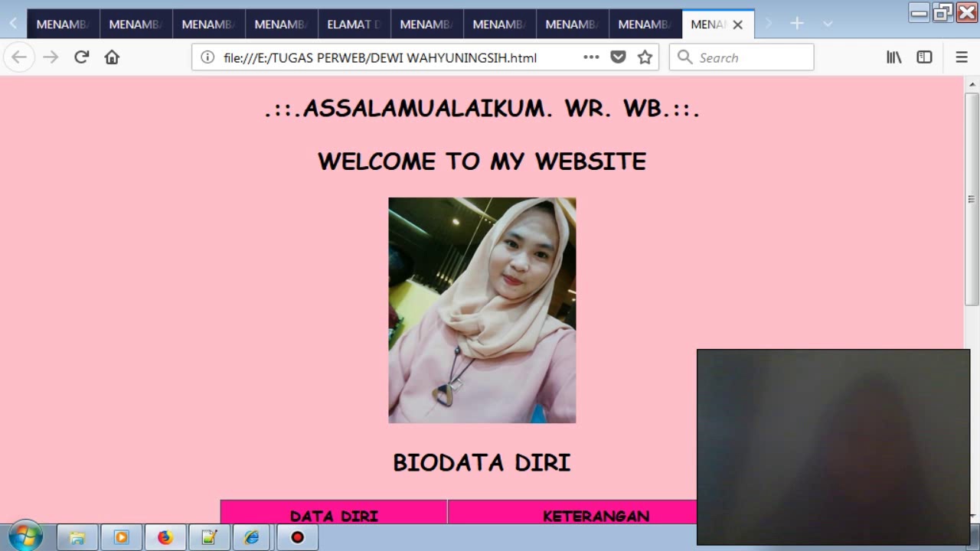
Task: Open the Windows Start menu
Action: point(25,536)
